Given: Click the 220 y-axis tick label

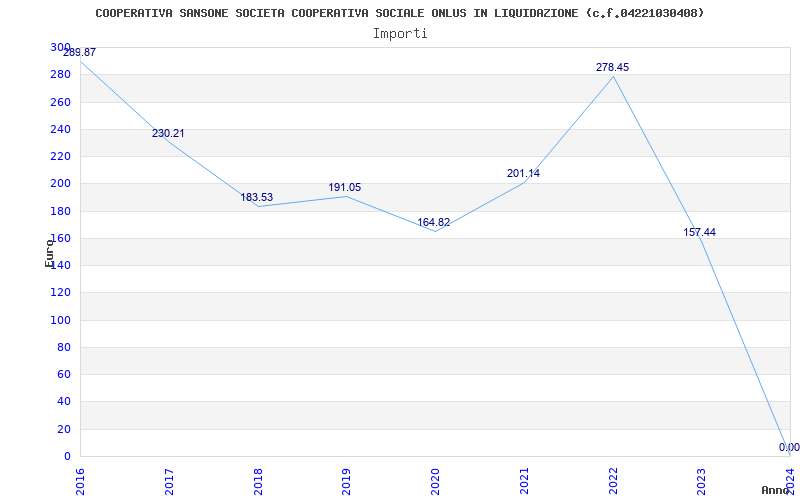Looking at the screenshot, I should point(60,157).
